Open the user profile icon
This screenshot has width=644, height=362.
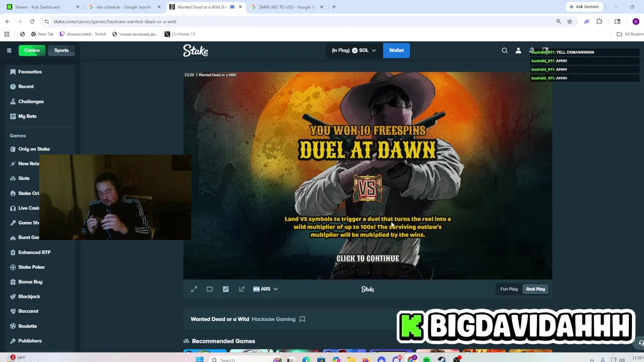pos(518,50)
